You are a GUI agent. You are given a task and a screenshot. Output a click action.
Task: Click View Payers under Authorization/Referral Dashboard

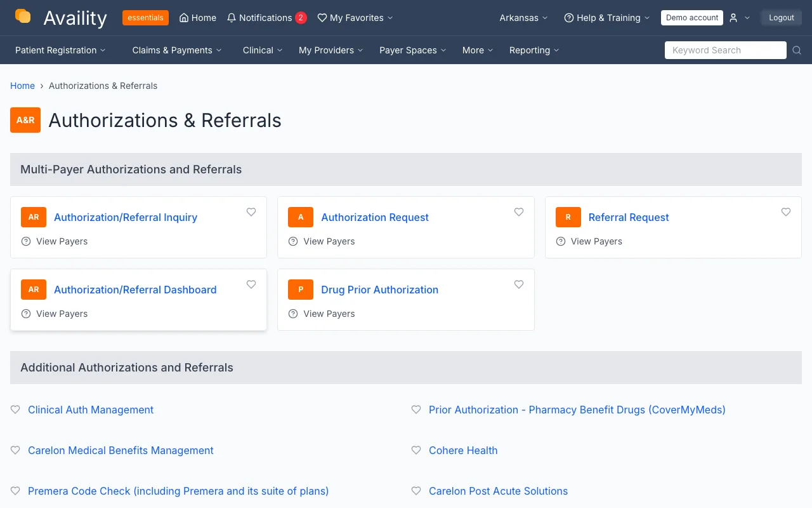pyautogui.click(x=62, y=314)
